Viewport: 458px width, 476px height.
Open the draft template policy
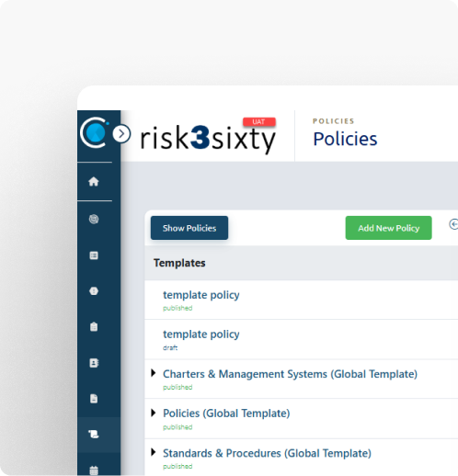[201, 334]
